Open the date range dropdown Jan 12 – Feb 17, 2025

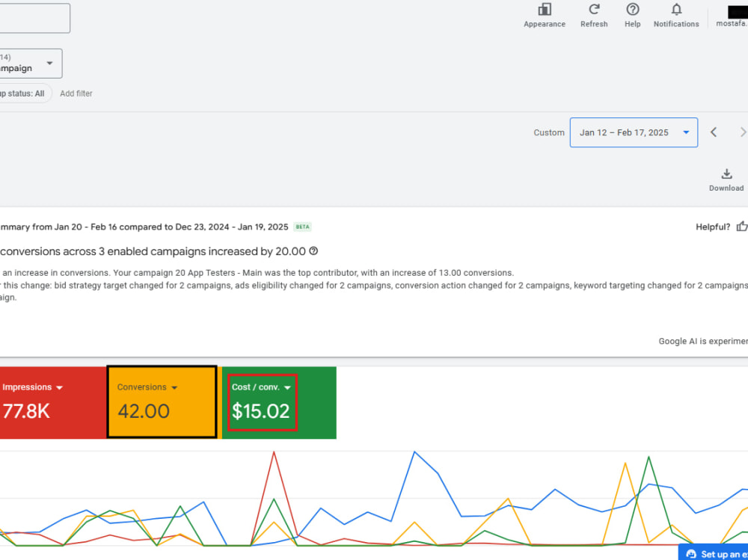tap(634, 132)
